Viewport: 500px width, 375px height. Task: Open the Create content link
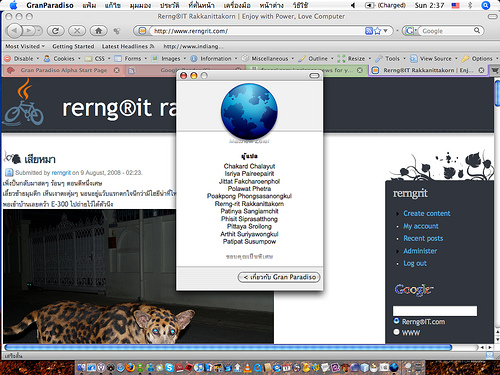[427, 213]
